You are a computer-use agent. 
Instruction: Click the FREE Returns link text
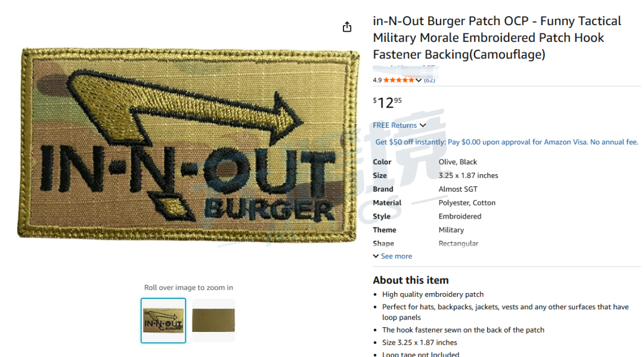[395, 125]
